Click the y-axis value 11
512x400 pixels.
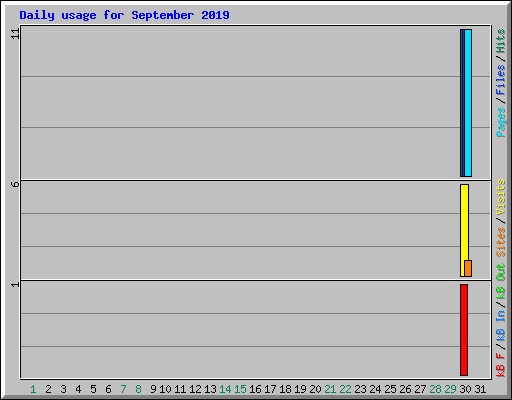15,33
